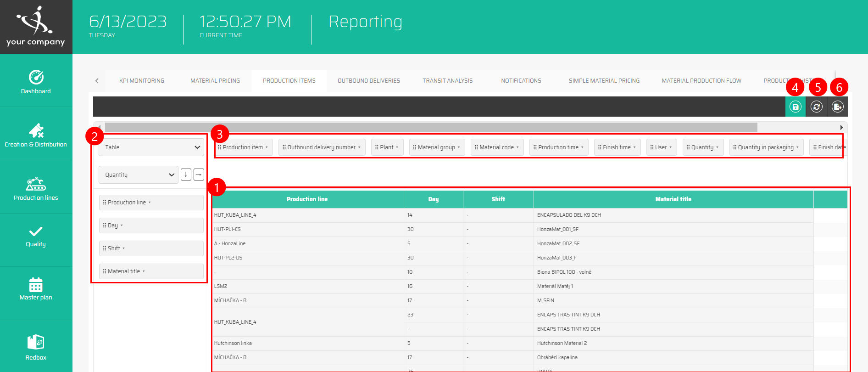Image resolution: width=868 pixels, height=372 pixels.
Task: Click the refresh report icon
Action: coord(816,107)
